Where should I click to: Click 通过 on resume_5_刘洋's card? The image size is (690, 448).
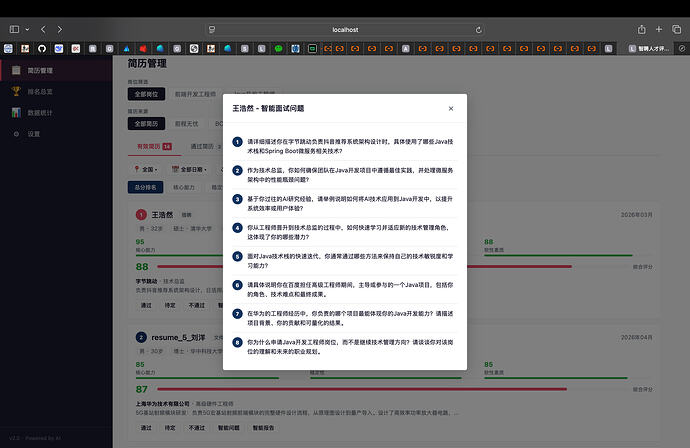coord(146,428)
